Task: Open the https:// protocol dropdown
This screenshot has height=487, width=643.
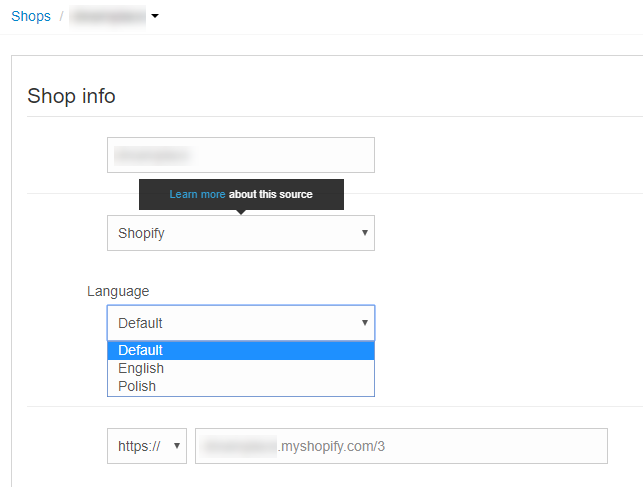Action: pos(147,446)
